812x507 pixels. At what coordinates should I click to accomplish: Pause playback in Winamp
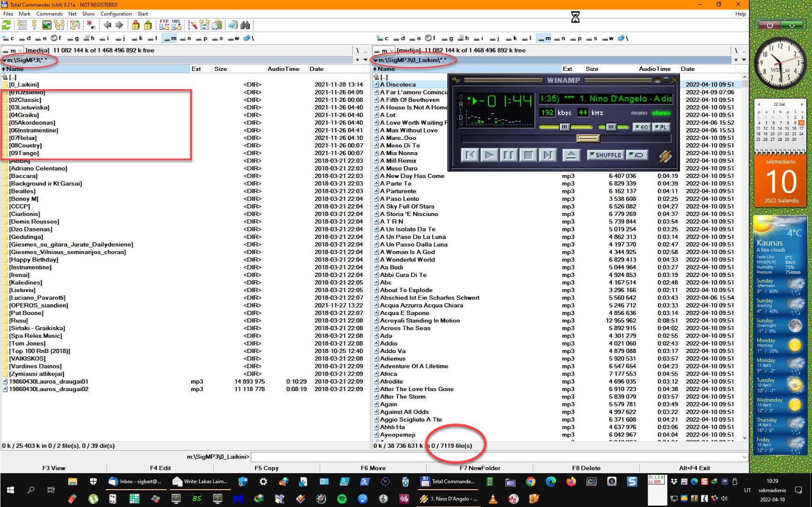pos(509,155)
